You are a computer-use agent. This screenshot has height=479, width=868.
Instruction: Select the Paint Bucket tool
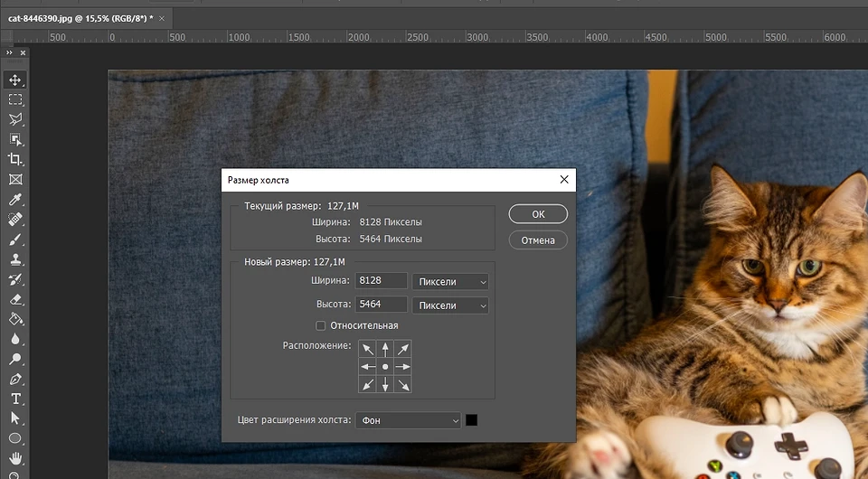15,319
